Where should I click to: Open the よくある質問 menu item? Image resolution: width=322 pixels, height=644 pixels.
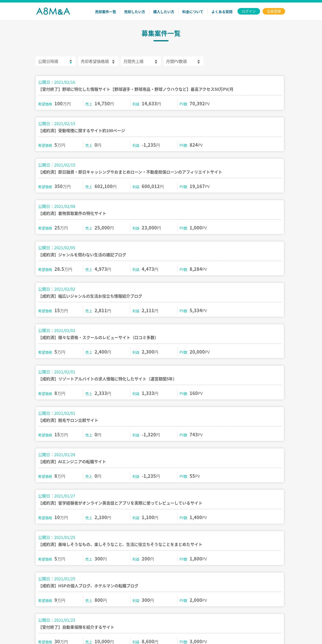(222, 12)
